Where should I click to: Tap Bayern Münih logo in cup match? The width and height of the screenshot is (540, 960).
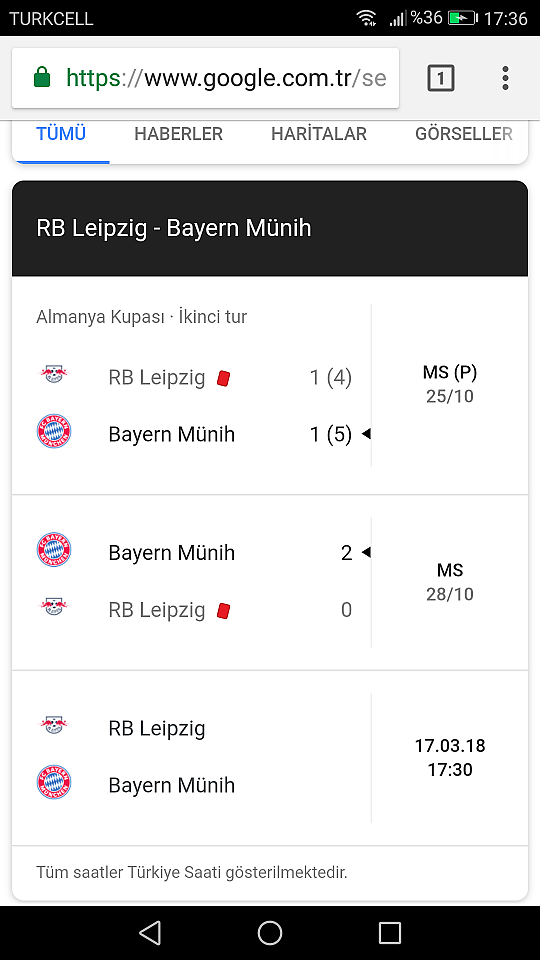(54, 431)
